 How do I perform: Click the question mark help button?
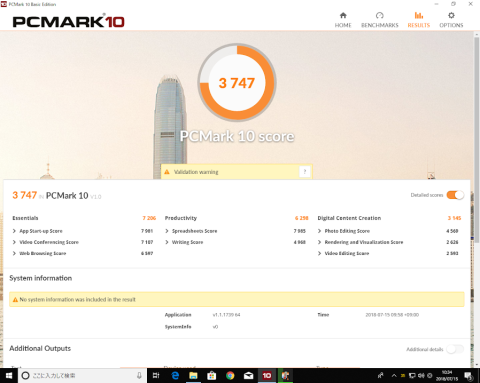(305, 172)
